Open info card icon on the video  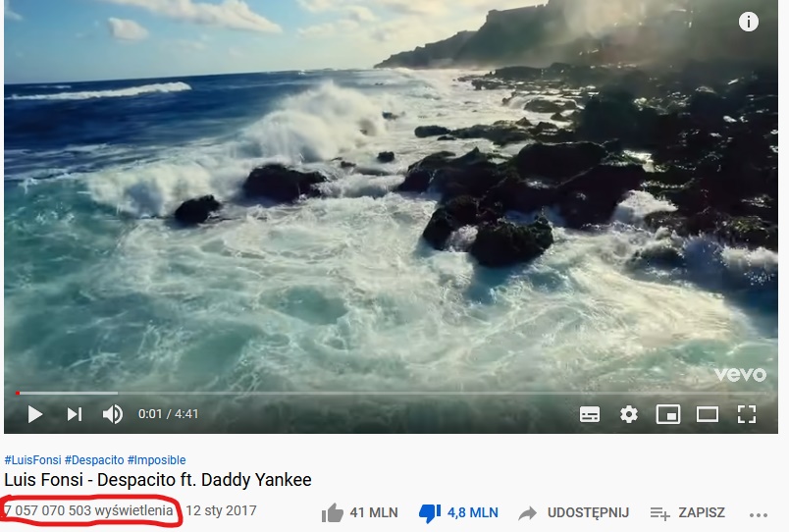coord(748,22)
